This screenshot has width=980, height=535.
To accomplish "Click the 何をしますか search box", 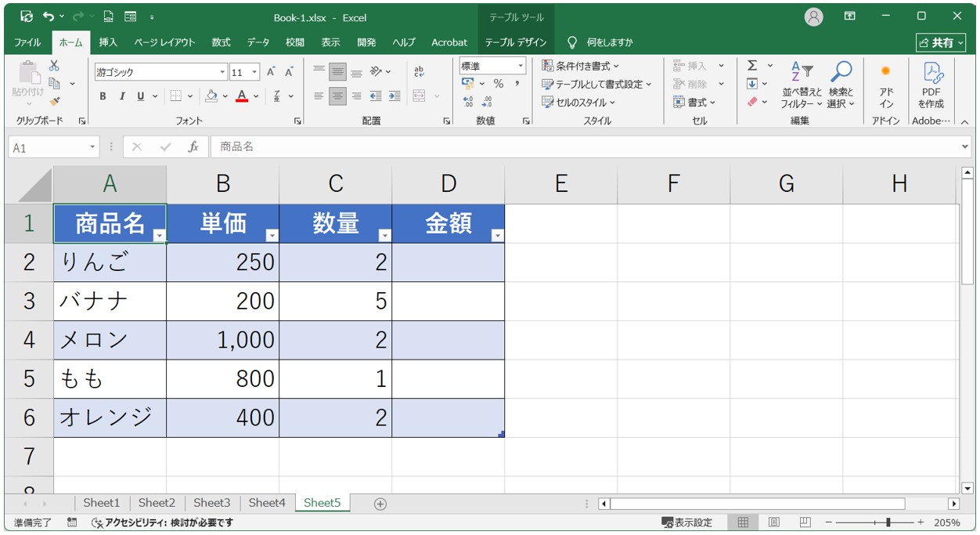I will point(600,42).
